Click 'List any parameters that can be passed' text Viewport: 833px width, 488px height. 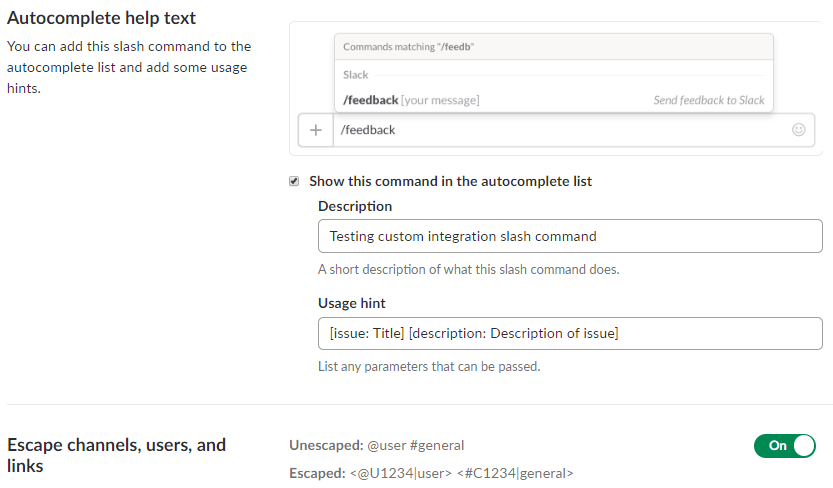[429, 366]
